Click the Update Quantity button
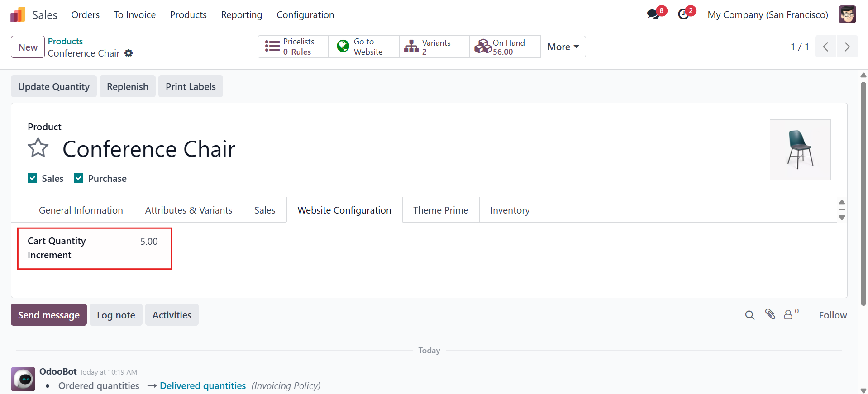 click(x=54, y=86)
